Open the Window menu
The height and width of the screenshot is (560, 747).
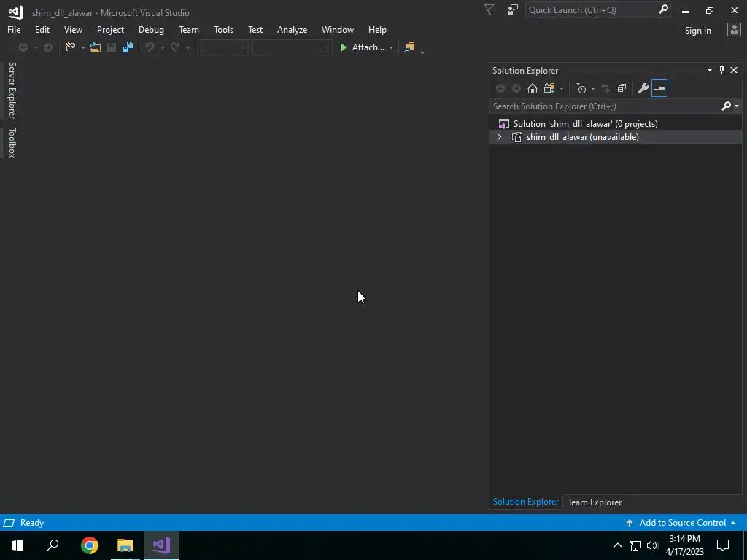coord(337,30)
